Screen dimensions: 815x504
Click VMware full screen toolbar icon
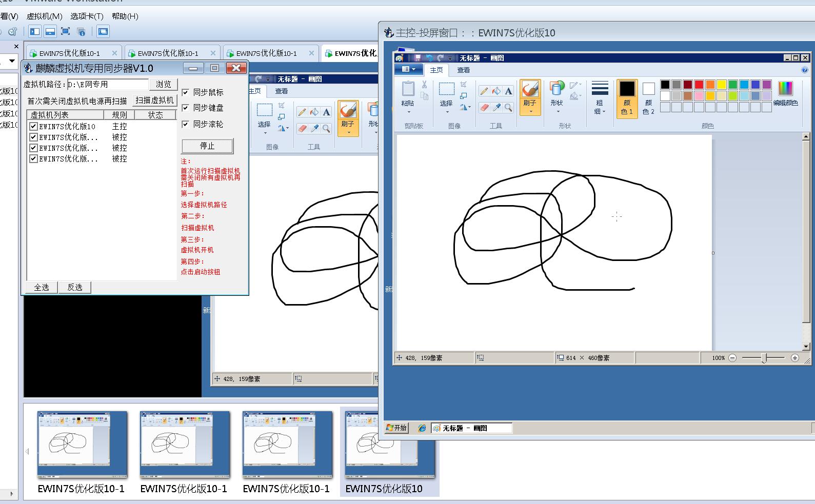[66, 32]
